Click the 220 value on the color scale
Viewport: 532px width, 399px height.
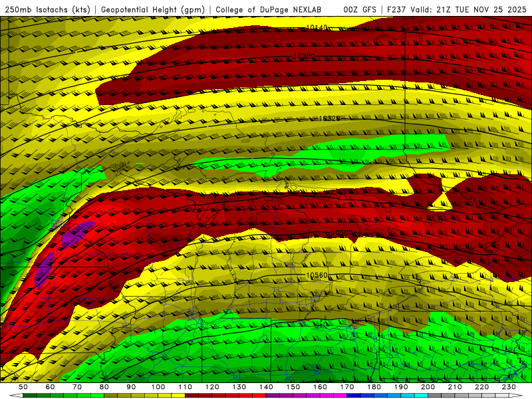[x=482, y=387]
